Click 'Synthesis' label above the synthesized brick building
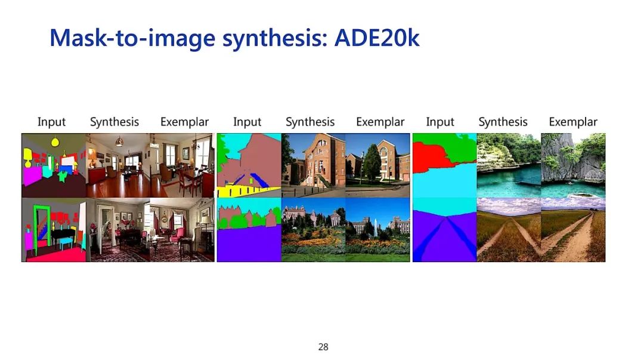The height and width of the screenshot is (363, 644). pyautogui.click(x=310, y=122)
